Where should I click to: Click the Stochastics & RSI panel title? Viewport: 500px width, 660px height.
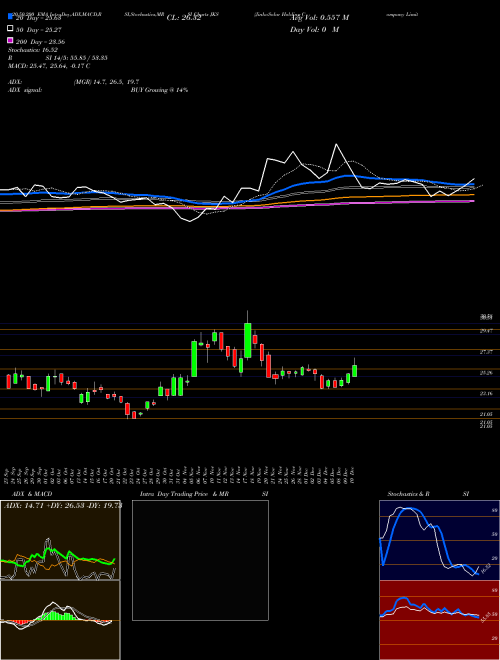point(428,494)
